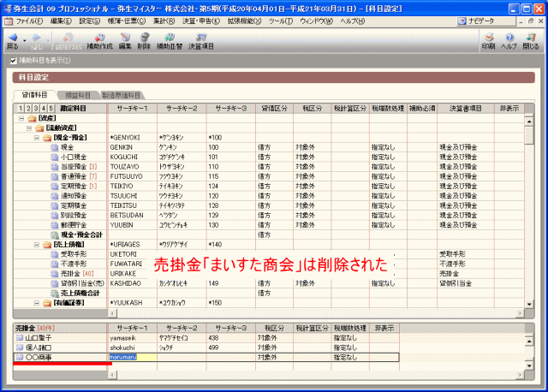Image resolution: width=548 pixels, height=392 pixels.
Task: Show tree level 5 button
Action: pos(51,109)
